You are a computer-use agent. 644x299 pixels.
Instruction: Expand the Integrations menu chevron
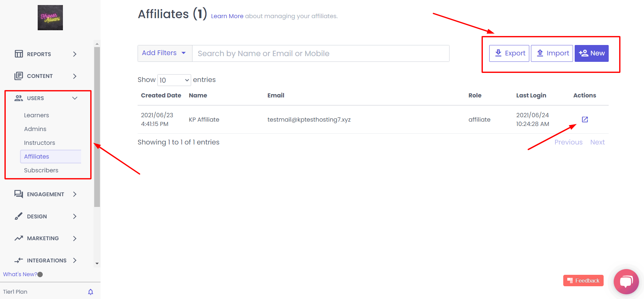(75, 260)
